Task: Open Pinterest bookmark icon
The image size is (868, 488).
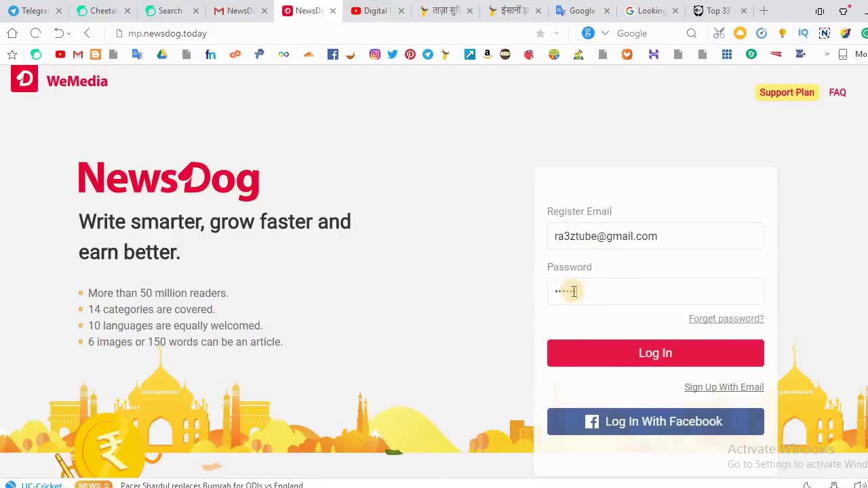Action: (410, 54)
